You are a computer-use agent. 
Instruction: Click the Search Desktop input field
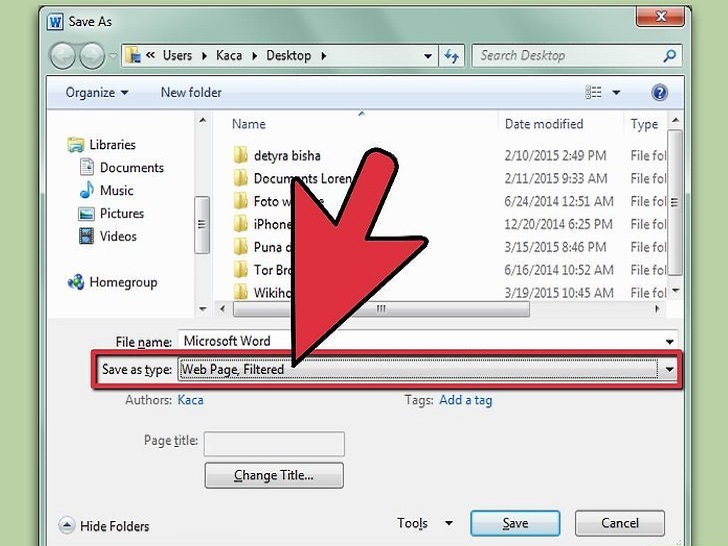(567, 56)
